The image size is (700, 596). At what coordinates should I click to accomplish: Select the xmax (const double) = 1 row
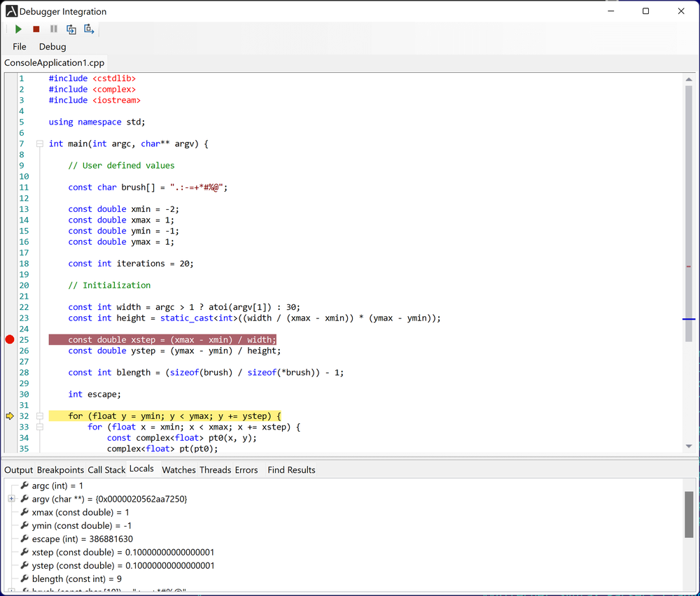click(x=80, y=512)
